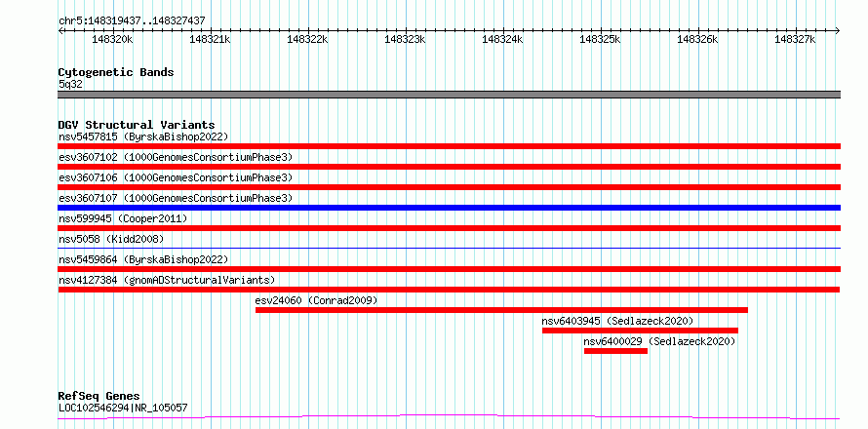The height and width of the screenshot is (429, 868).
Task: Open the esv24060 Conrad2009 variant label
Action: [x=316, y=300]
